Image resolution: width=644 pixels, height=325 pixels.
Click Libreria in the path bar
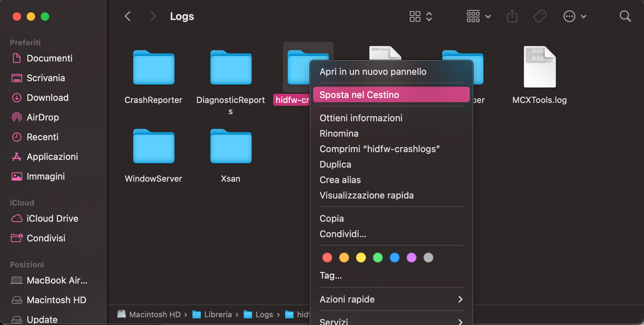point(218,314)
